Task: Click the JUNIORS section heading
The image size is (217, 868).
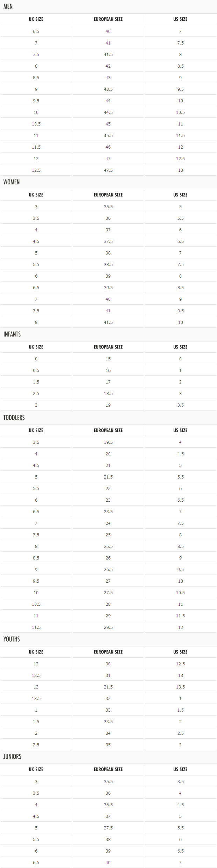Action: pos(12,757)
